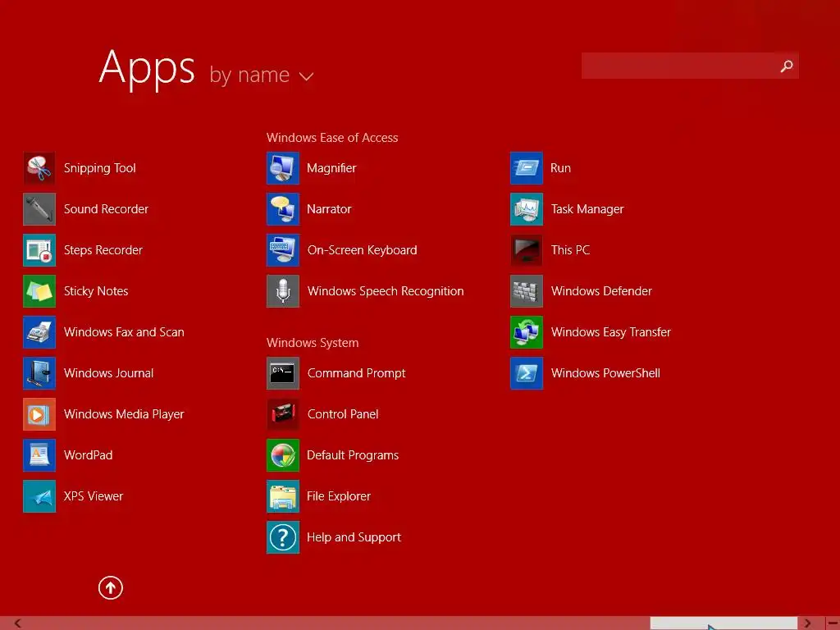Open the Snipping Tool icon
Viewport: 840px width, 630px height.
(39, 168)
